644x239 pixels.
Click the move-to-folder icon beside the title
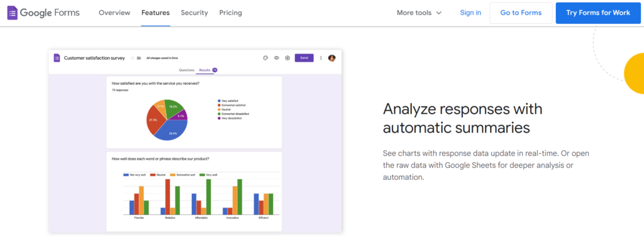tap(139, 58)
